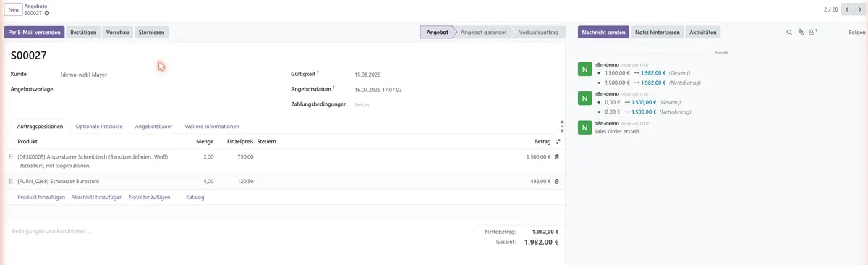This screenshot has height=265, width=868.
Task: Show followers via the person icon
Action: coord(812,32)
